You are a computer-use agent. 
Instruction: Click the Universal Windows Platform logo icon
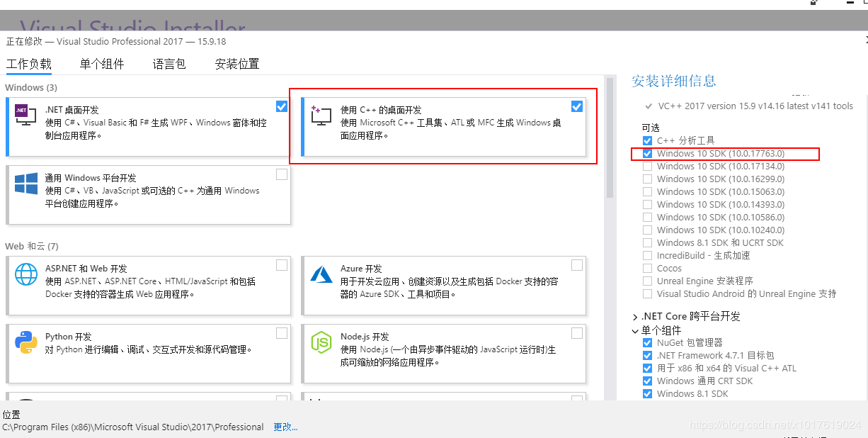click(x=26, y=182)
